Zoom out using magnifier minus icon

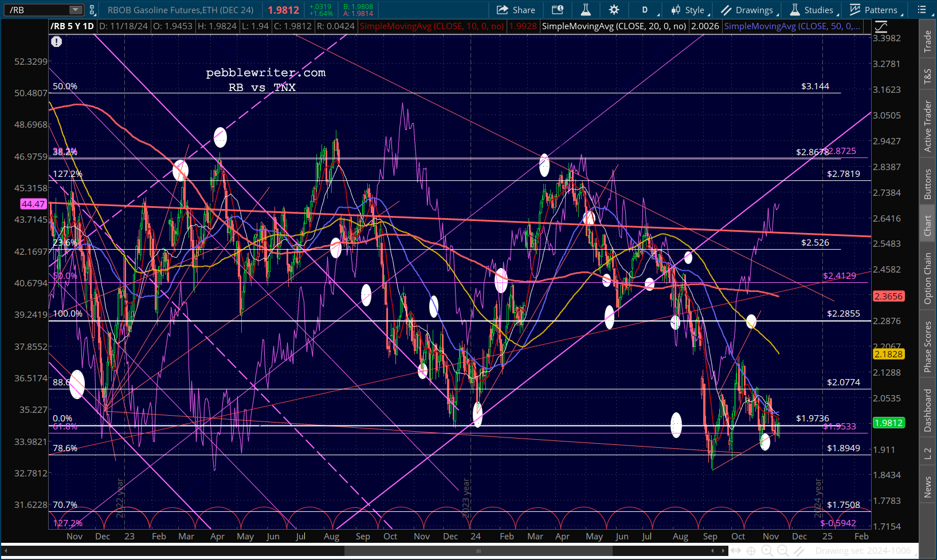(783, 551)
